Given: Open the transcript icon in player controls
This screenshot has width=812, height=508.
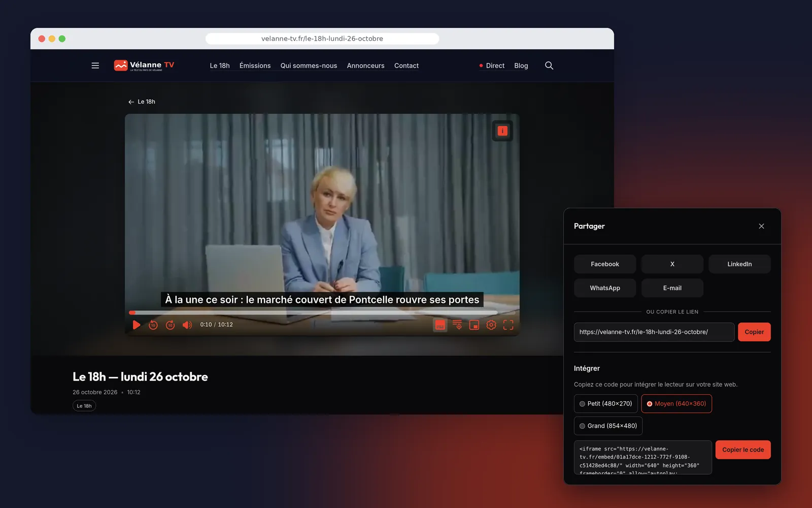Looking at the screenshot, I should click(x=457, y=325).
